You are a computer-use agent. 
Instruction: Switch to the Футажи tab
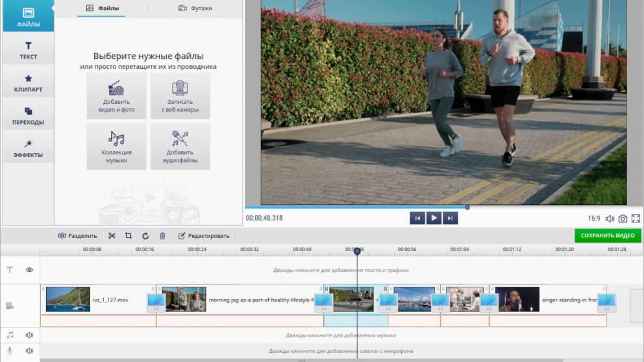(195, 8)
